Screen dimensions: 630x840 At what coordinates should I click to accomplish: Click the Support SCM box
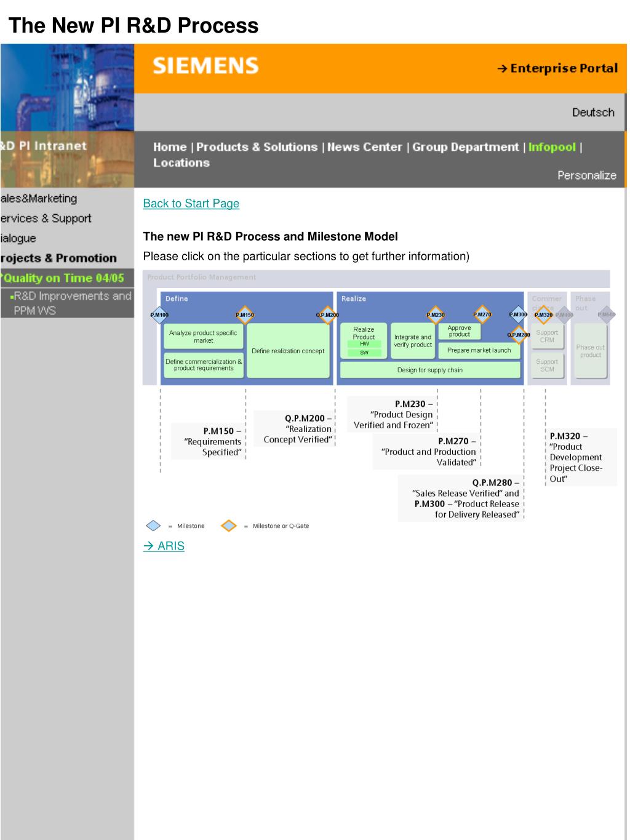pos(547,366)
